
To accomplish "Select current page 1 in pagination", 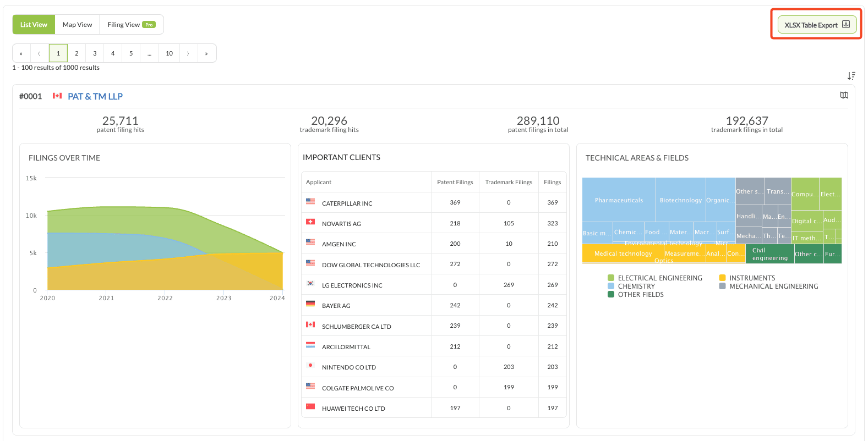I will tap(58, 53).
